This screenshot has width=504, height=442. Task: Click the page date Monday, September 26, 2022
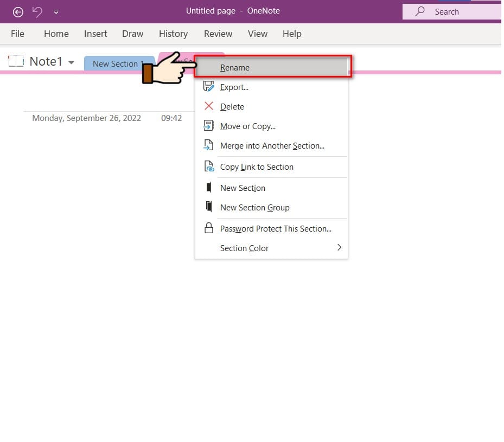point(86,118)
